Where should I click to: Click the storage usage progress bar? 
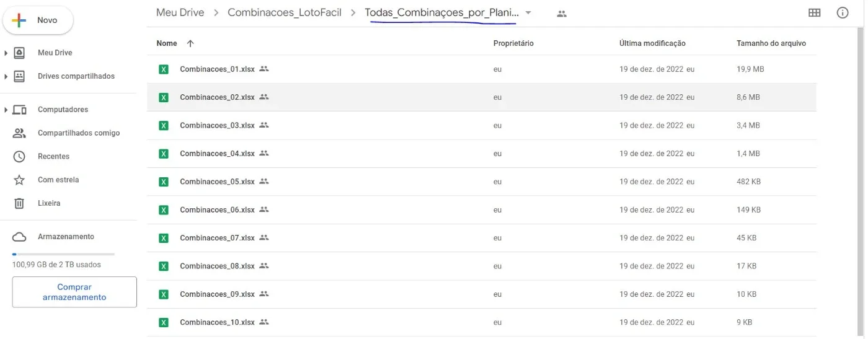(x=63, y=254)
